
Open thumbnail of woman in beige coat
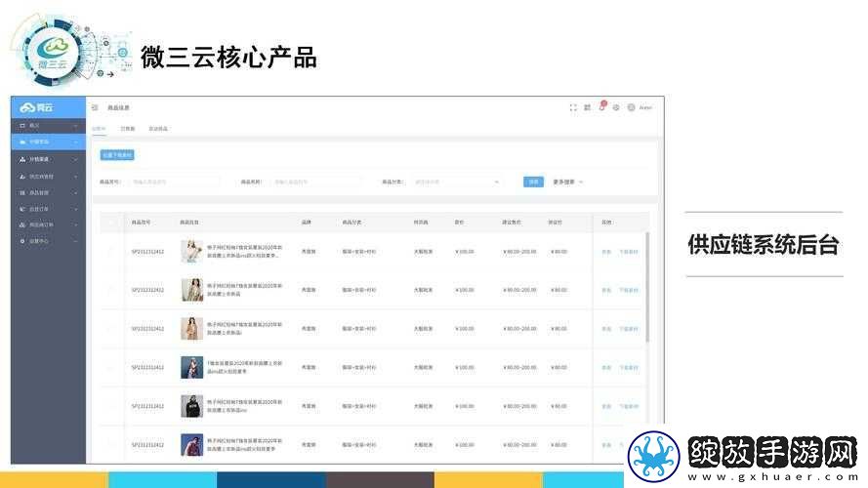pyautogui.click(x=192, y=290)
